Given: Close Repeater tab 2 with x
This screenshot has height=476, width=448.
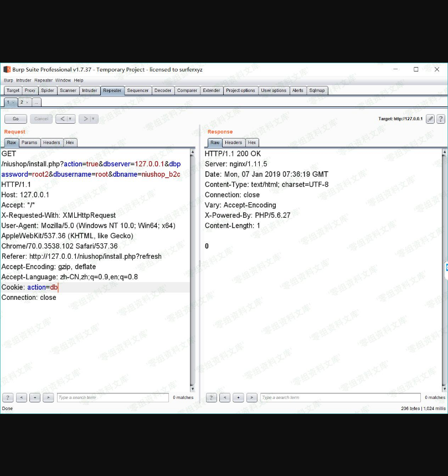Looking at the screenshot, I should [x=27, y=103].
